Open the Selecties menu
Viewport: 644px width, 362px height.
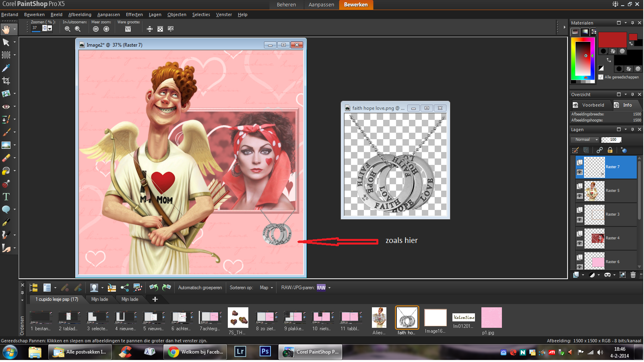[201, 14]
